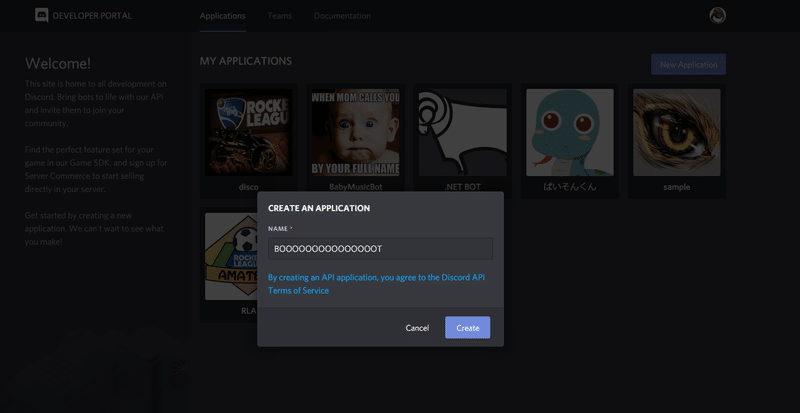Click the .NET BOT name label
800x413 pixels.
463,187
